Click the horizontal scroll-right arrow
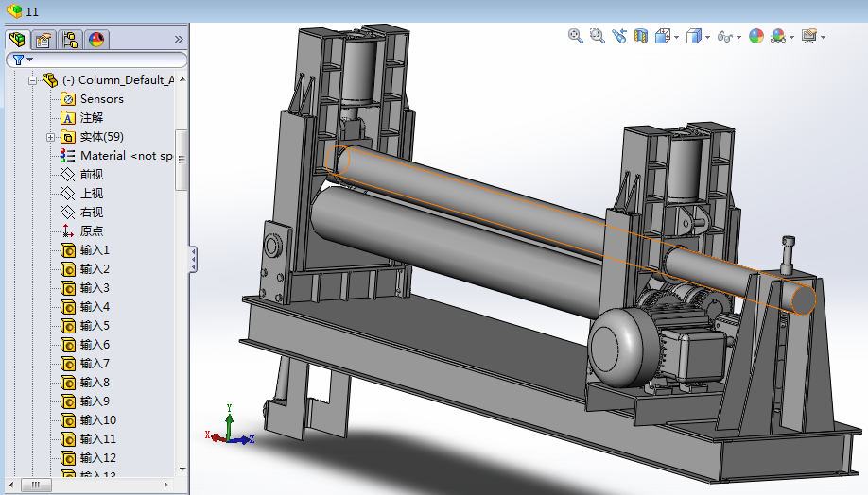 (166, 485)
